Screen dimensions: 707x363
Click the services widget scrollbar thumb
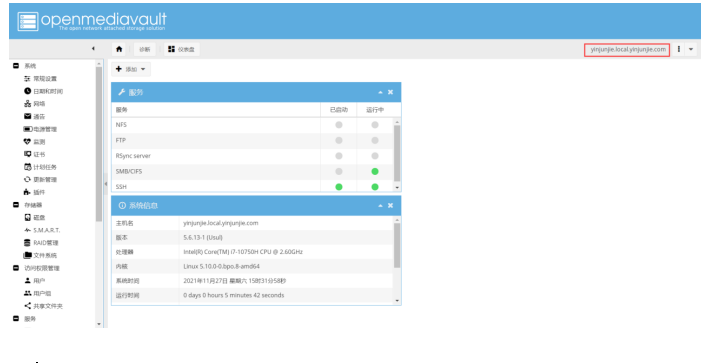click(397, 153)
